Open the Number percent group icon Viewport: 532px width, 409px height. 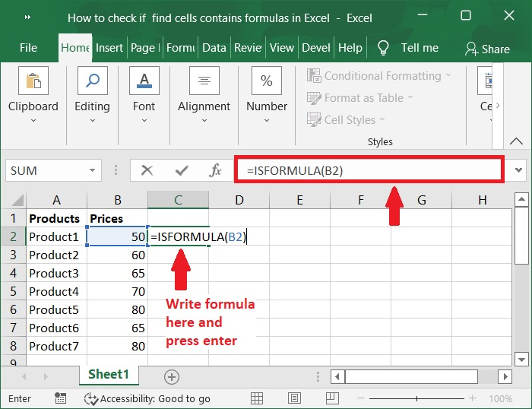pyautogui.click(x=267, y=81)
